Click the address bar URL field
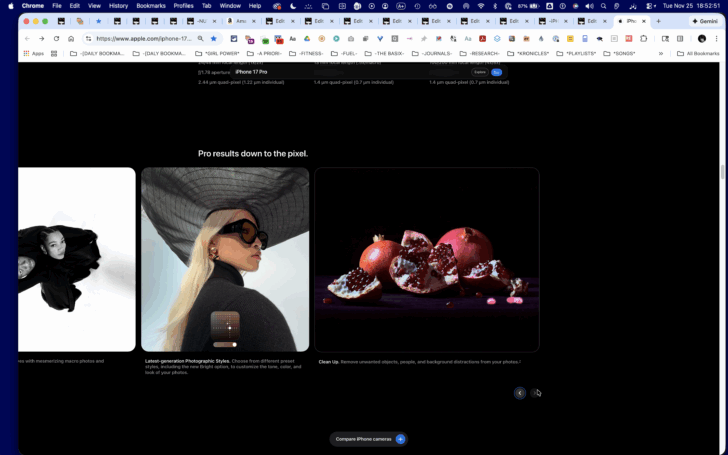This screenshot has height=455, width=728. pyautogui.click(x=144, y=39)
